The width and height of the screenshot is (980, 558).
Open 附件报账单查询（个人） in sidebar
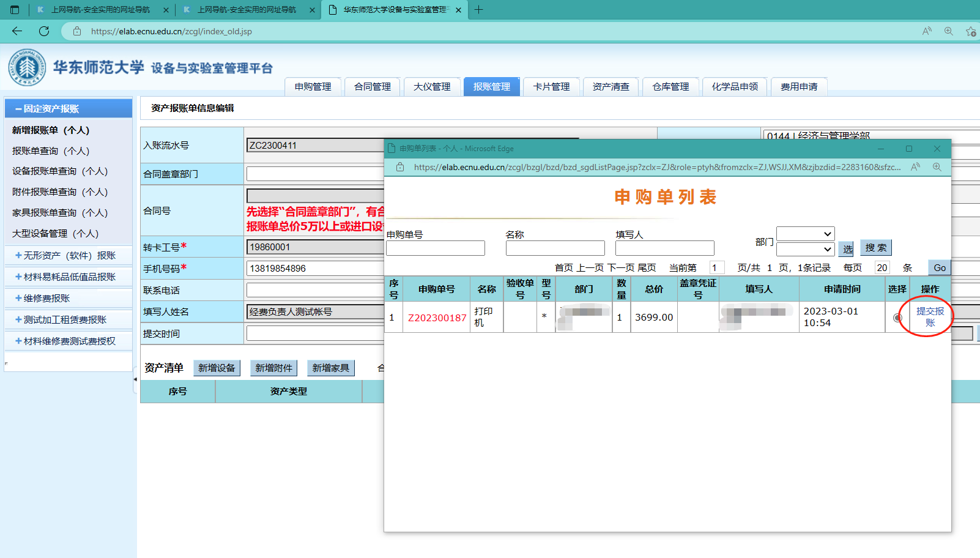(x=60, y=192)
